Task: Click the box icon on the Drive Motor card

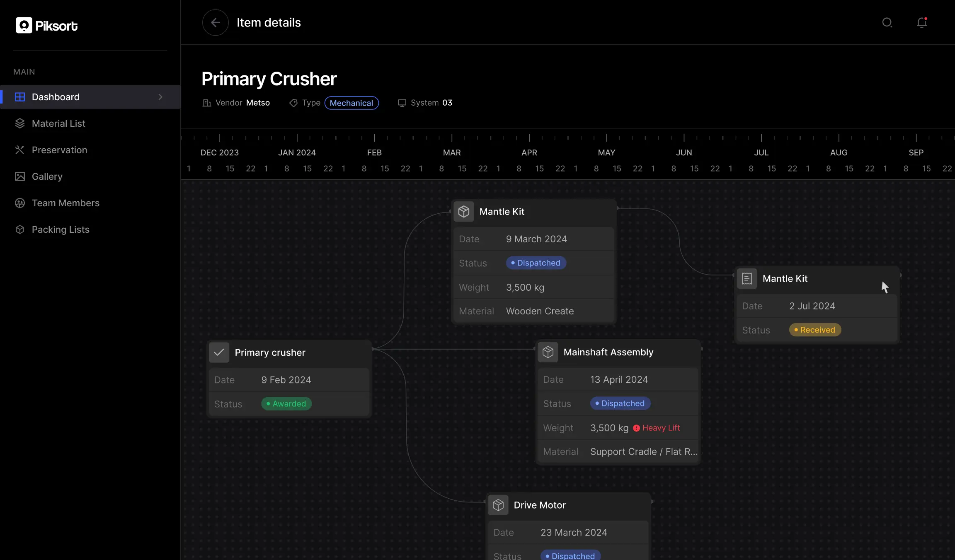Action: point(498,505)
